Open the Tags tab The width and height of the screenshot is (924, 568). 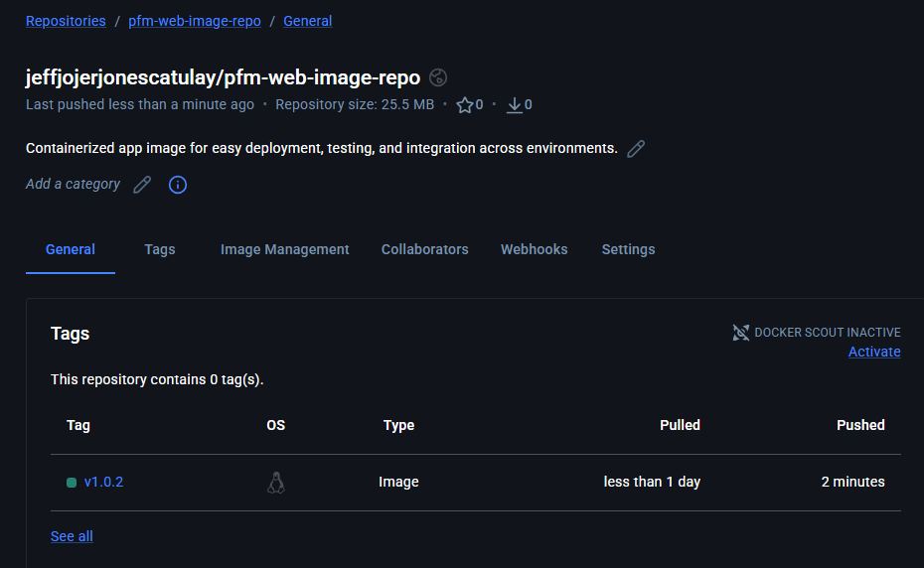tap(160, 250)
